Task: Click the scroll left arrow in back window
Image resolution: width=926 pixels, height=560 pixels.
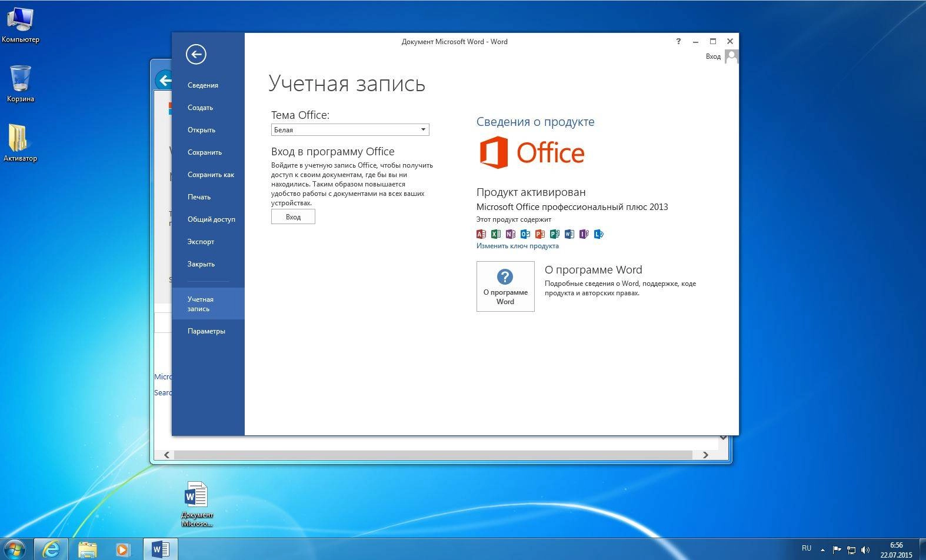Action: pyautogui.click(x=167, y=455)
